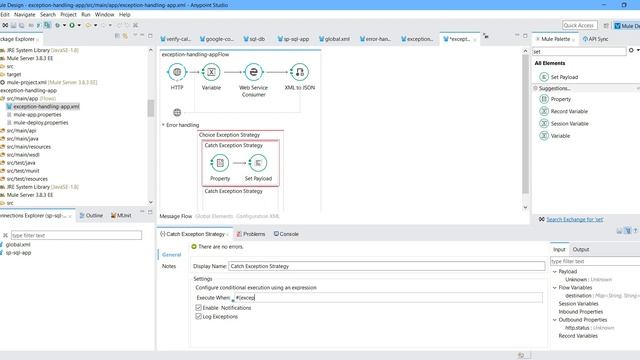Open the Help menu
This screenshot has width=640, height=360.
point(124,14)
